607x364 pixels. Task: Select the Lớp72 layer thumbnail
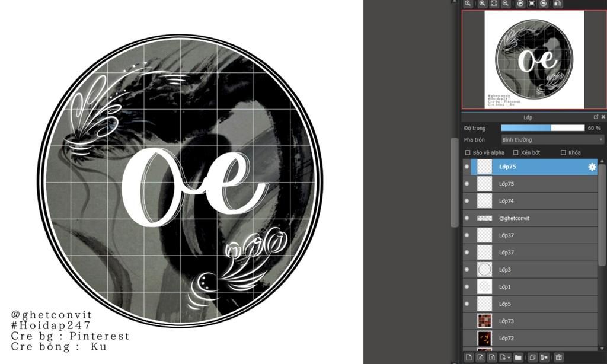[484, 338]
